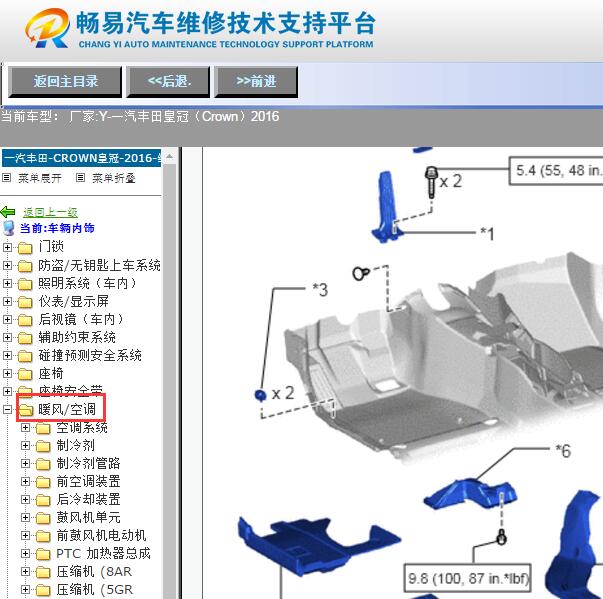Click the 压缩机（8AR folder icon
This screenshot has width=603, height=599.
tap(43, 572)
